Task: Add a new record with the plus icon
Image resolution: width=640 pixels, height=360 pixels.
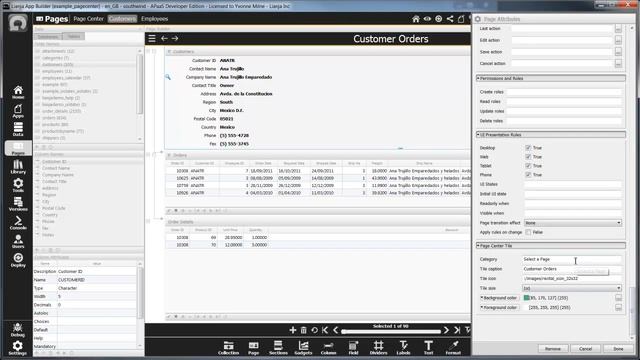Action: tap(293, 330)
